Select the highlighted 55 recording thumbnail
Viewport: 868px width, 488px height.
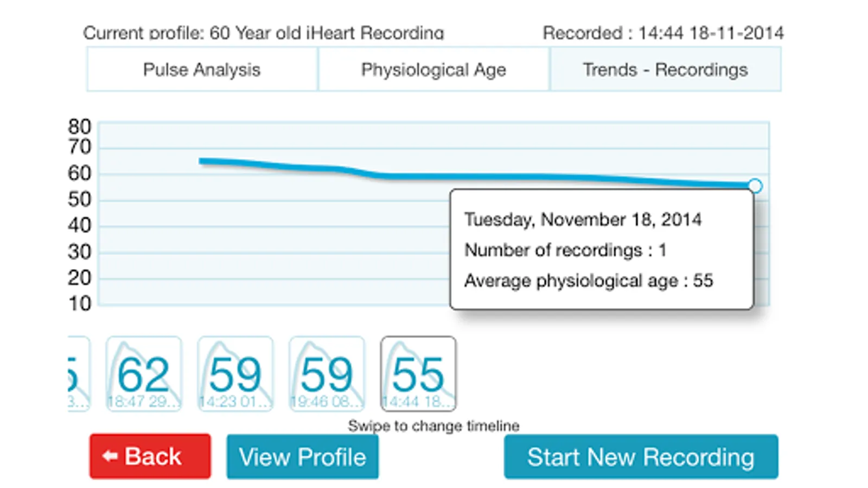pyautogui.click(x=418, y=374)
